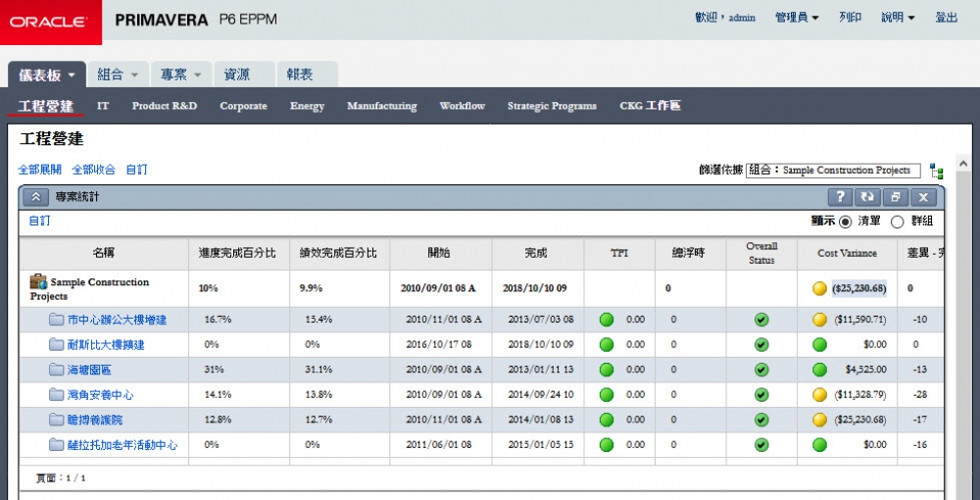Open the portfolio hierarchy filter icon
The height and width of the screenshot is (500, 980).
[936, 172]
